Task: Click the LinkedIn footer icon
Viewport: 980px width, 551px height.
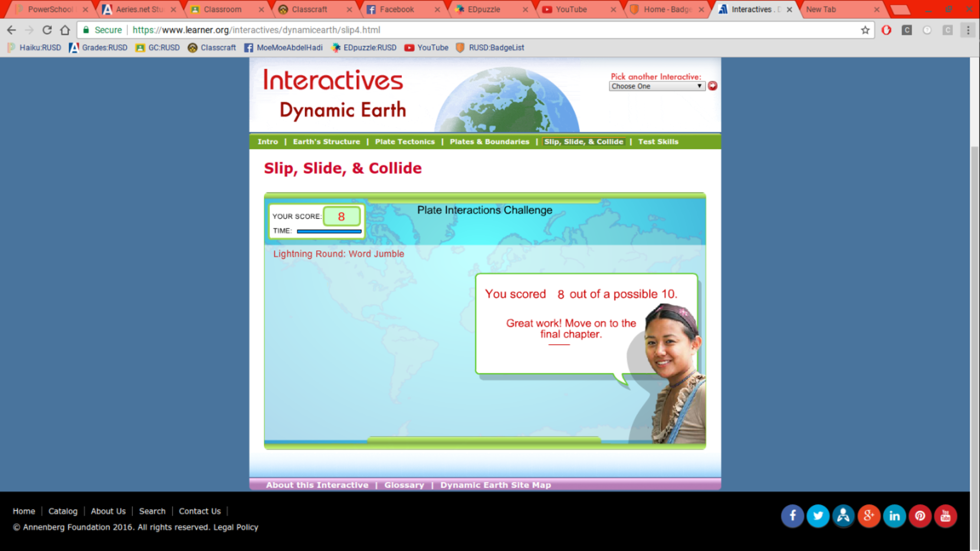Action: (894, 516)
